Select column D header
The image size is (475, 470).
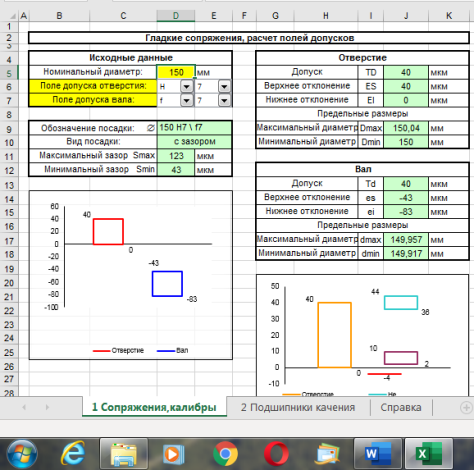[x=176, y=16]
